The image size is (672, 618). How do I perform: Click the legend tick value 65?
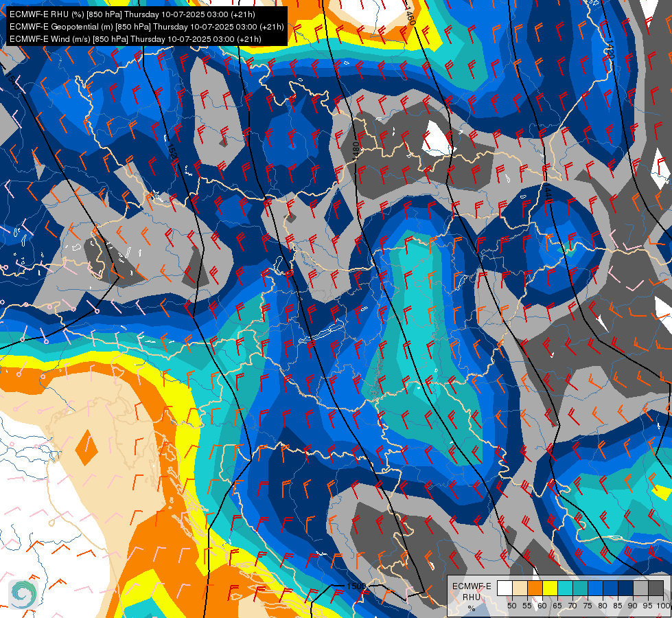pos(557,606)
